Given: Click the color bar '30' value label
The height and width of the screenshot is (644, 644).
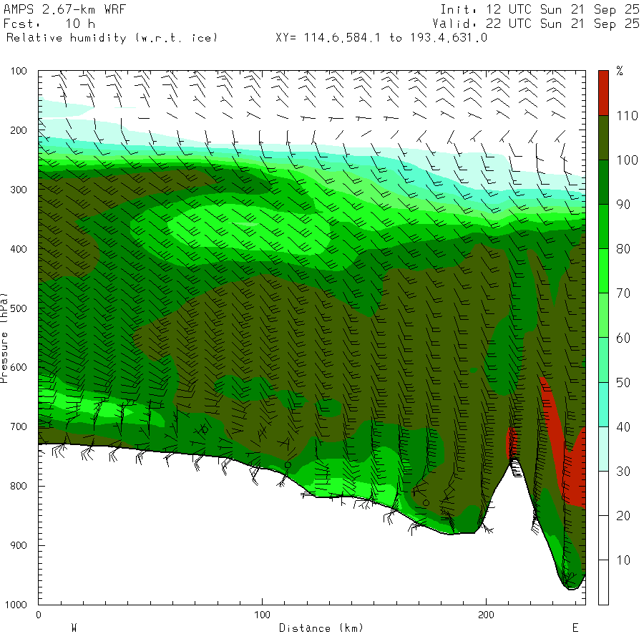Looking at the screenshot, I should click(623, 471).
